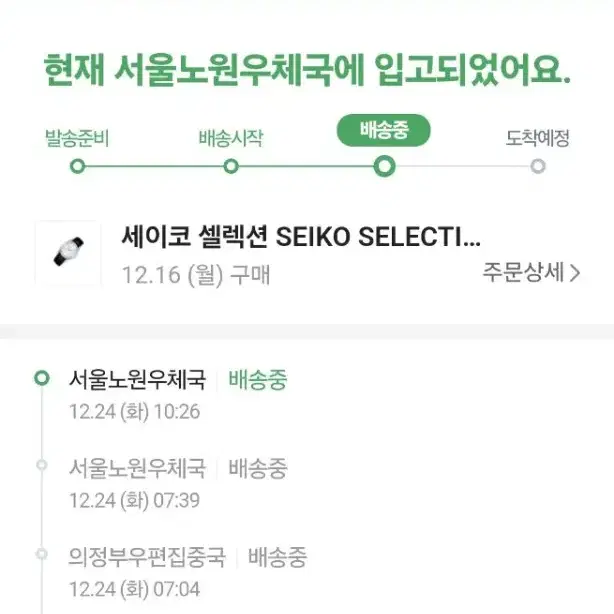This screenshot has width=614, height=614.
Task: Select the 발송준비 step label
Action: tap(77, 138)
